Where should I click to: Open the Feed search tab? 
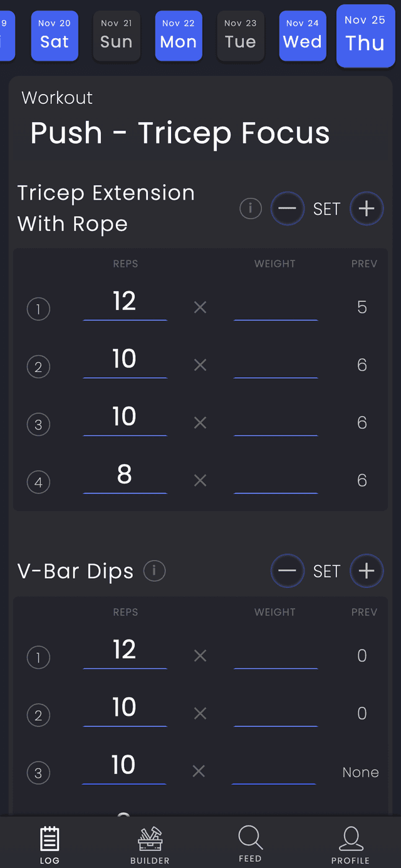click(x=250, y=844)
